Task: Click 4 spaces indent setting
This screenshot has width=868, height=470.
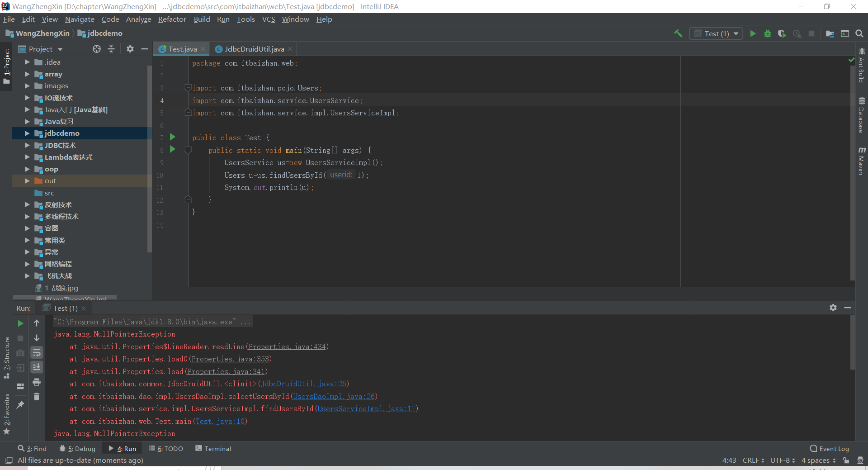Action: [x=818, y=460]
